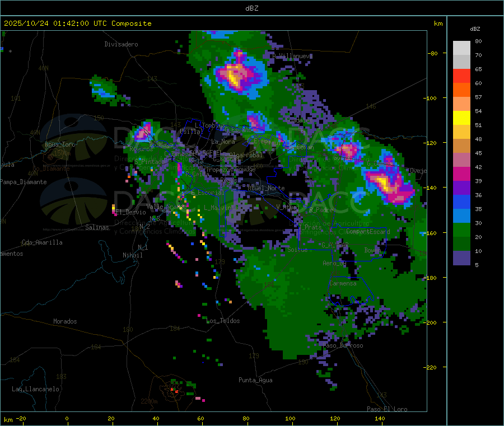Click the Pampa_Diamante place label
Screen dimensions: 504x426
pyautogui.click(x=23, y=182)
